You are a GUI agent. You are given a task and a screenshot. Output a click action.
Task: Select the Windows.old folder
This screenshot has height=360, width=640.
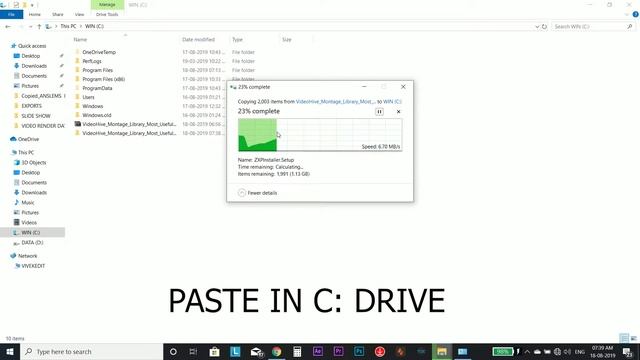(x=97, y=115)
